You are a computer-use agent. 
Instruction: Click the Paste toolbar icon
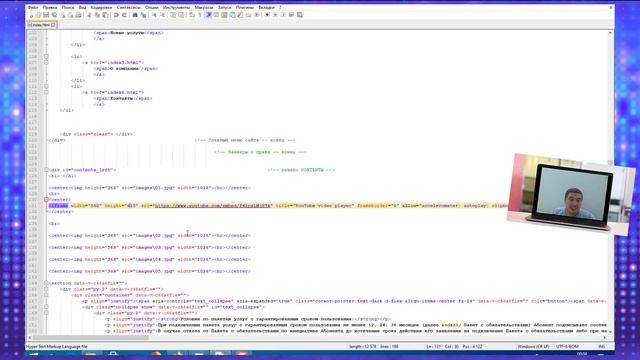[x=105, y=15]
